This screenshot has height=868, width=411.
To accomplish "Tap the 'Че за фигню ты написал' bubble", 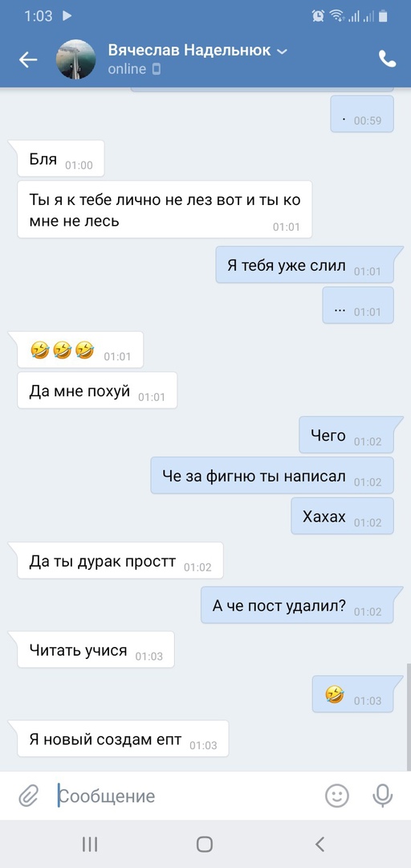I will click(272, 475).
